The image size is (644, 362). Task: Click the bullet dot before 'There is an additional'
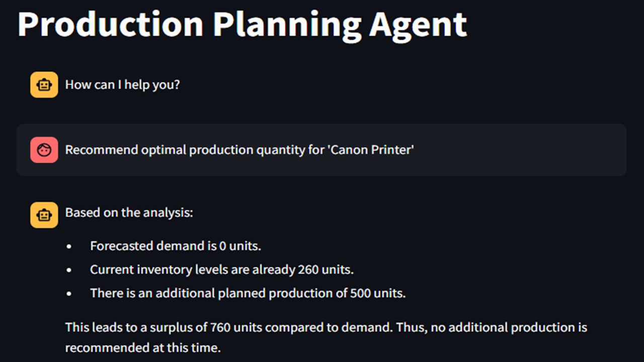(x=69, y=294)
